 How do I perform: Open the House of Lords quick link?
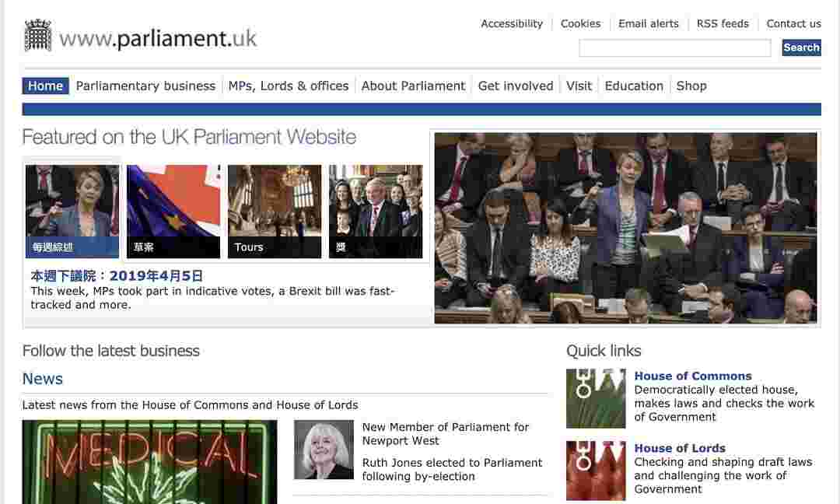click(x=680, y=448)
